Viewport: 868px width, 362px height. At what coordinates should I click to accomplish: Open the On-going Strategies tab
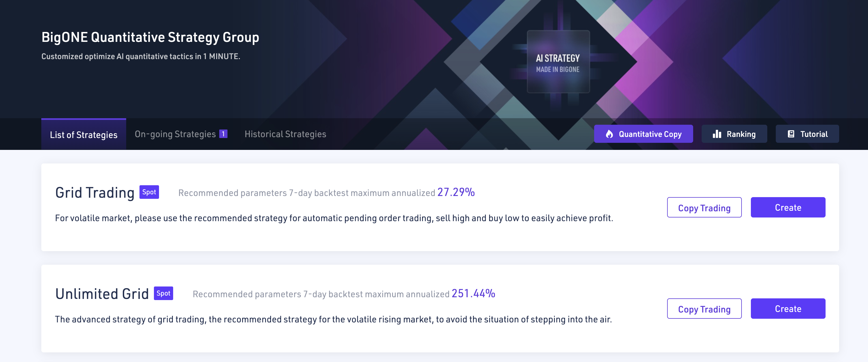tap(175, 134)
